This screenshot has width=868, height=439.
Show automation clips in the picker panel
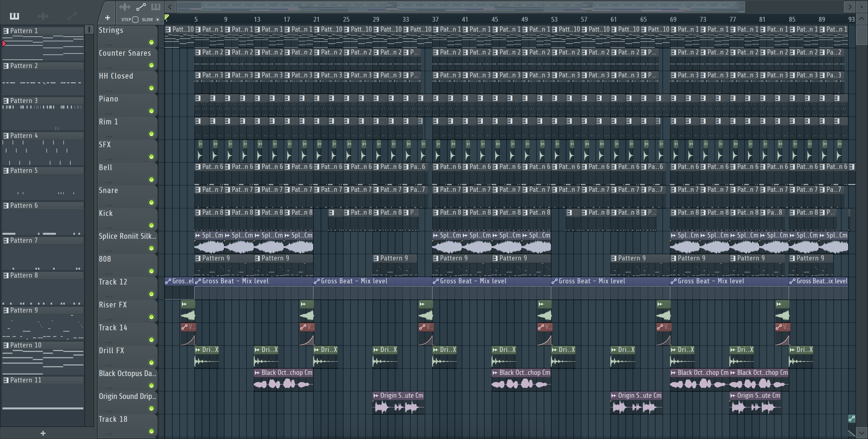[72, 16]
